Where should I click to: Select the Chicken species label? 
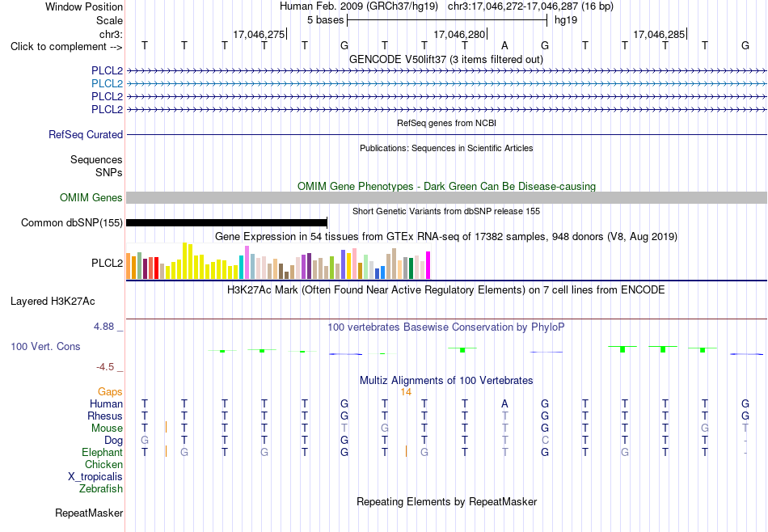tap(103, 464)
